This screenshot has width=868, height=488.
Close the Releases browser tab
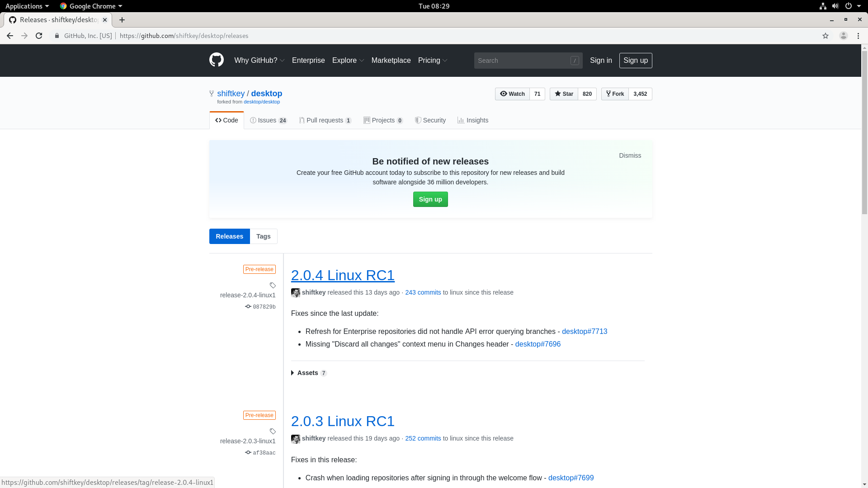click(x=105, y=20)
